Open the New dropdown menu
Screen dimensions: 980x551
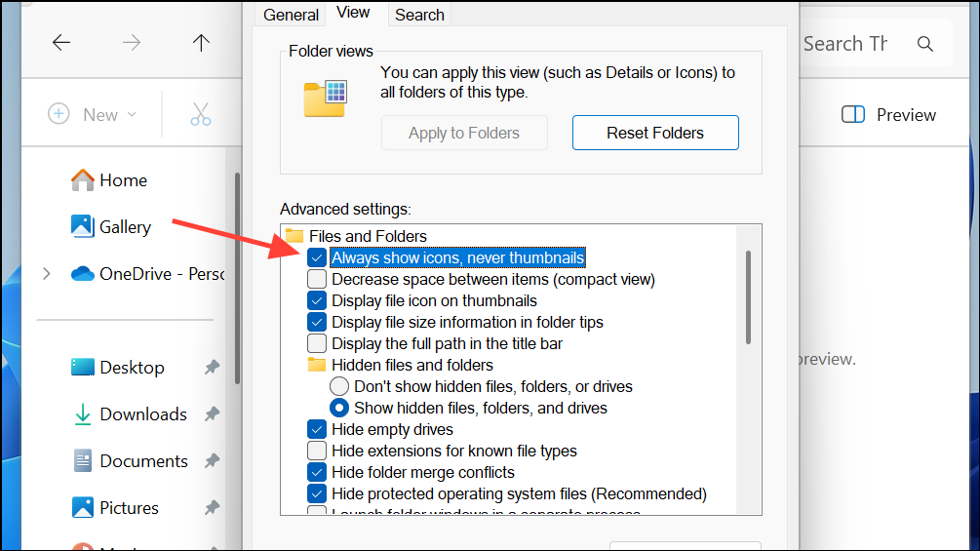[93, 115]
